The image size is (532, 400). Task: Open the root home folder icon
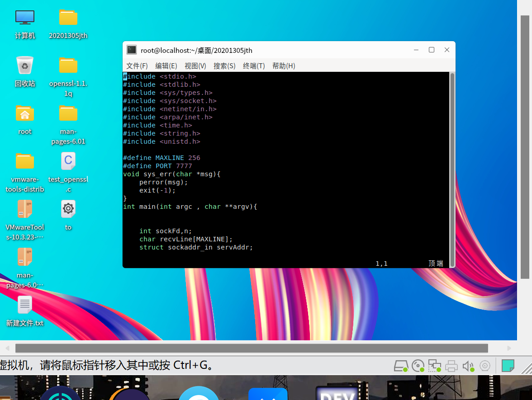pyautogui.click(x=25, y=113)
